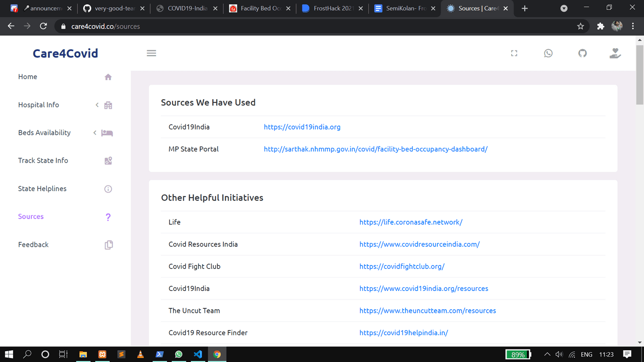Viewport: 644px width, 362px height.
Task: Click the info circle icon for State Helplines
Action: pos(108,189)
